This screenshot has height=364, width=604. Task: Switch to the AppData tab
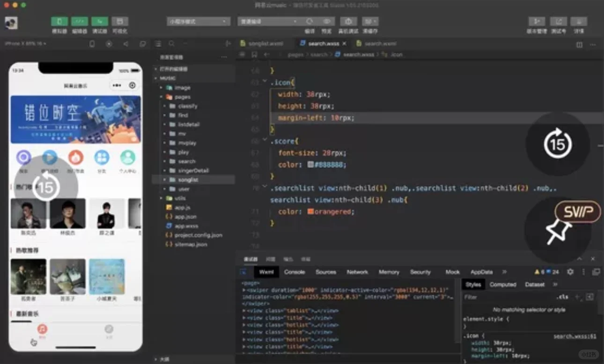click(x=482, y=272)
